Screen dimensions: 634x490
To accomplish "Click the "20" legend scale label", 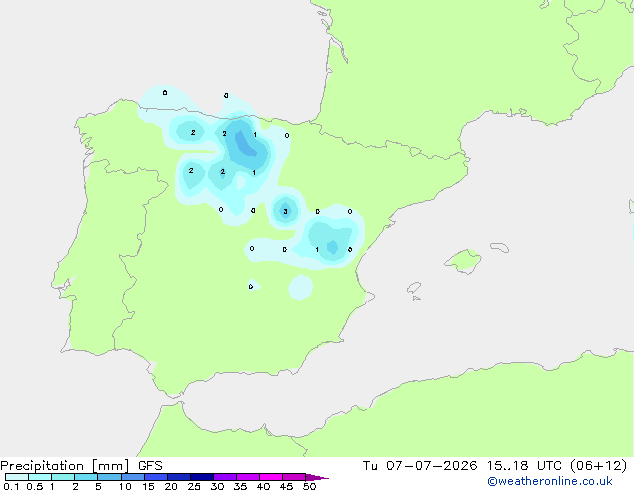I will (171, 486).
